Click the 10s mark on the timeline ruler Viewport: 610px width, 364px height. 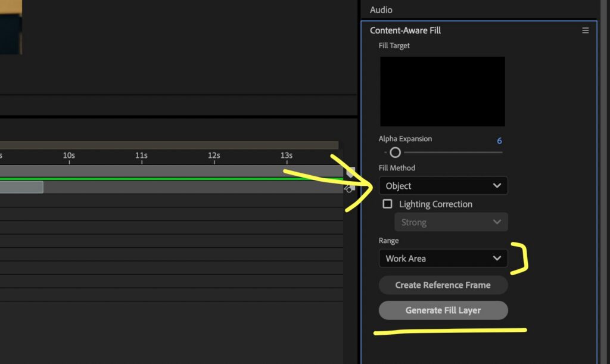tap(69, 155)
